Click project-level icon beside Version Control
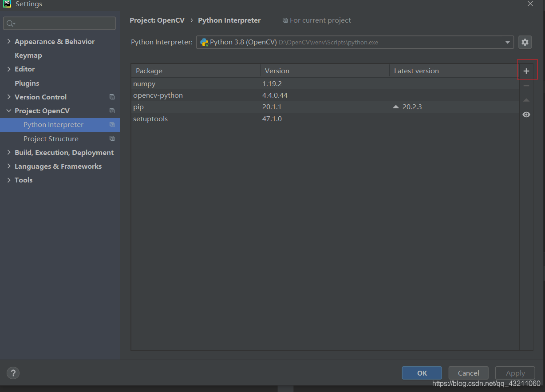 112,97
